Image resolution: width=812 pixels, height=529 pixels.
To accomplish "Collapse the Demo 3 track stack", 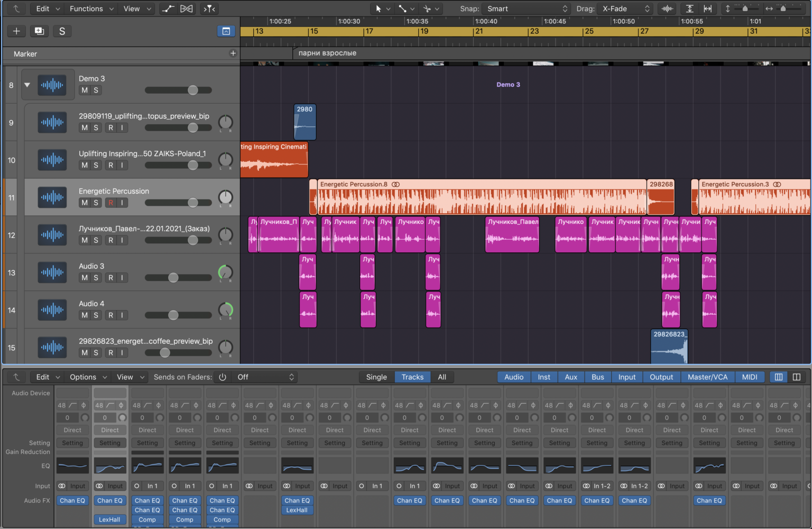I will coord(27,85).
